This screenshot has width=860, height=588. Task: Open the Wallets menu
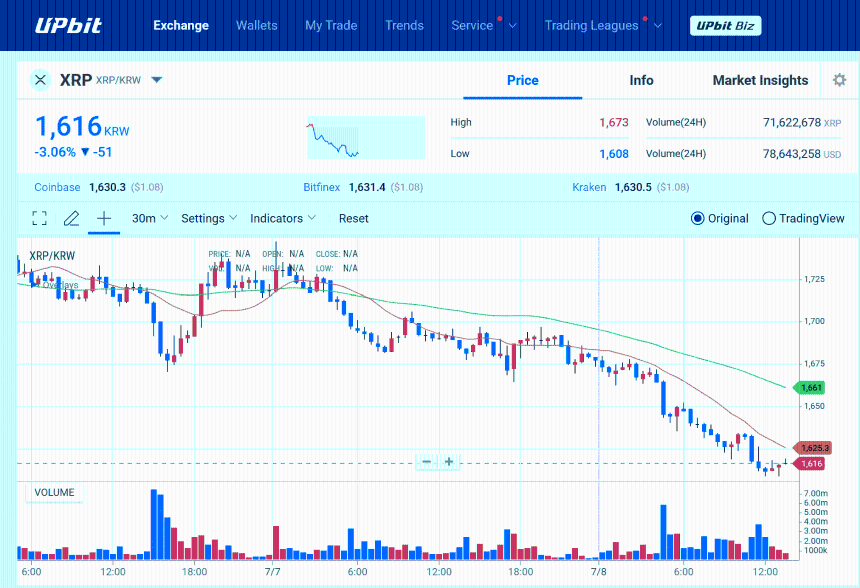(257, 25)
